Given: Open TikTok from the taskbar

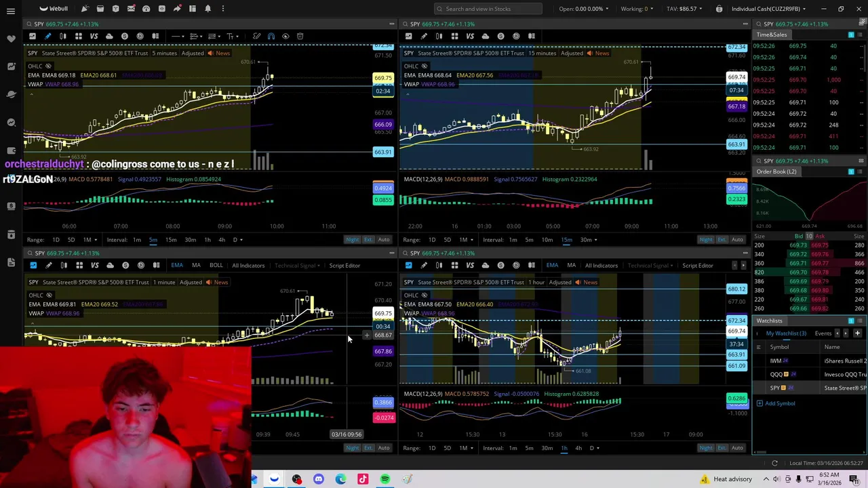Looking at the screenshot, I should coord(363,479).
